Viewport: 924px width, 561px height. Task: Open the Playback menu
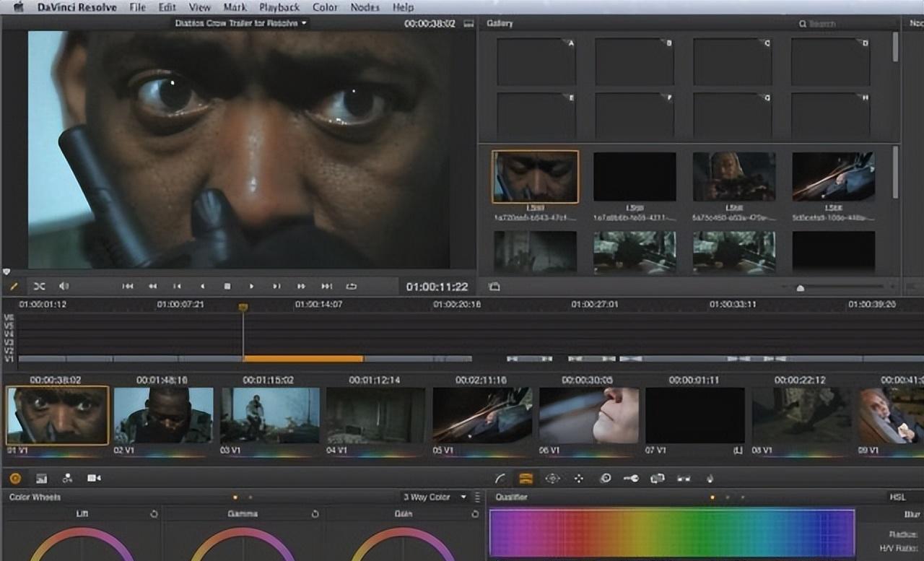tap(279, 7)
